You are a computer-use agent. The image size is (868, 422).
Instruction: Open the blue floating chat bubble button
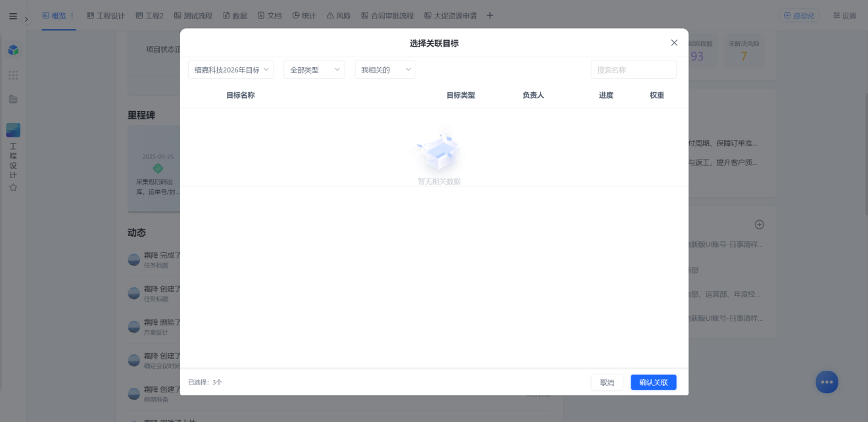827,382
